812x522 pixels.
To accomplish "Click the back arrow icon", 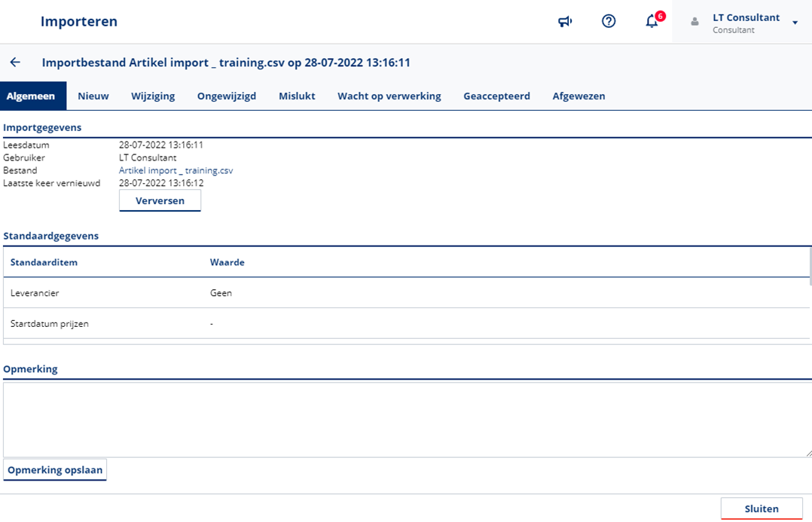I will 15,63.
